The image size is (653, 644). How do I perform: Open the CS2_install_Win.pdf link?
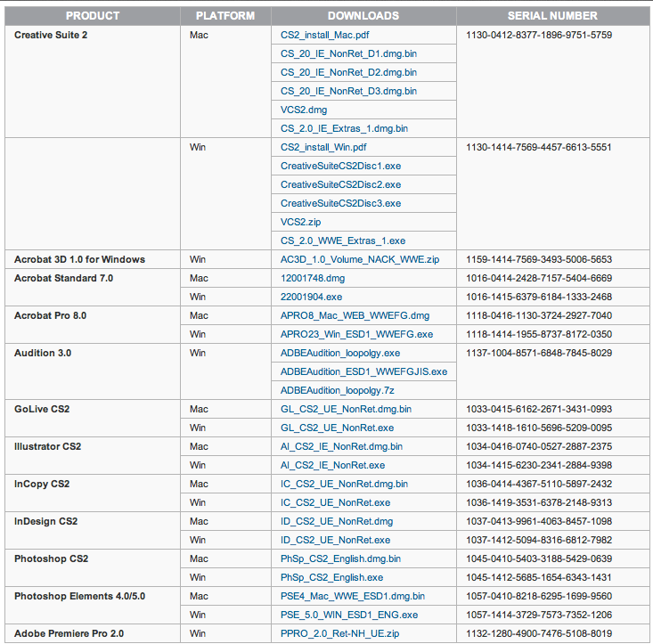pos(323,147)
